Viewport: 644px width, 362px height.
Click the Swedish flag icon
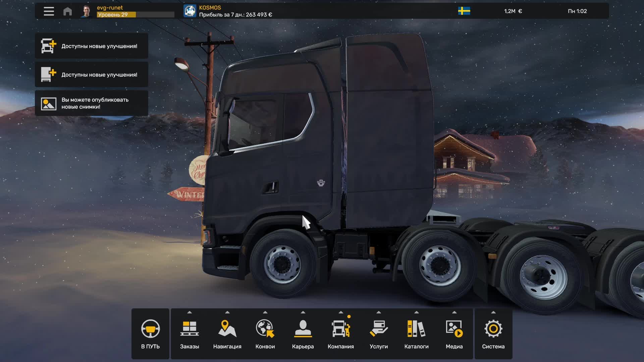[x=464, y=11]
